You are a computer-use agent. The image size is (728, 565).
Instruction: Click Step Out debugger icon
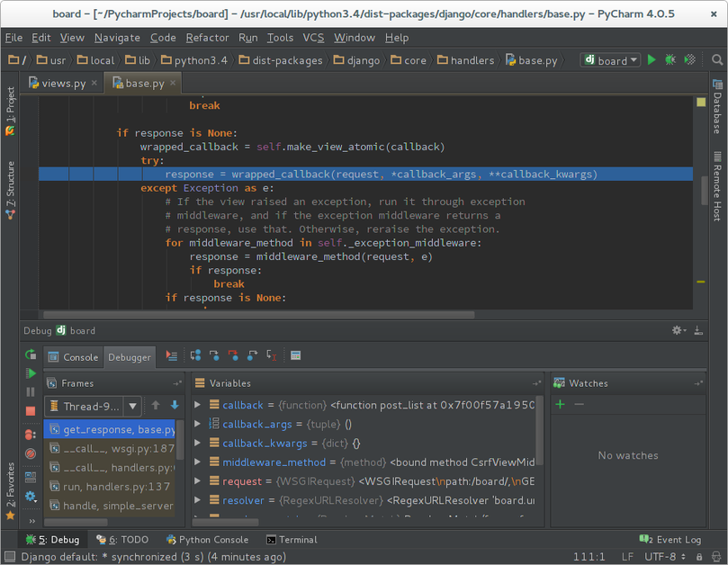[x=252, y=355]
